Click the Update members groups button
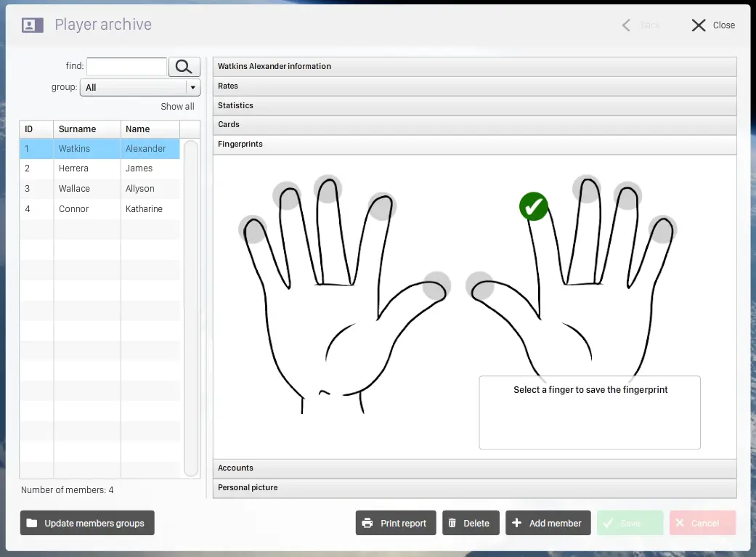 point(87,523)
